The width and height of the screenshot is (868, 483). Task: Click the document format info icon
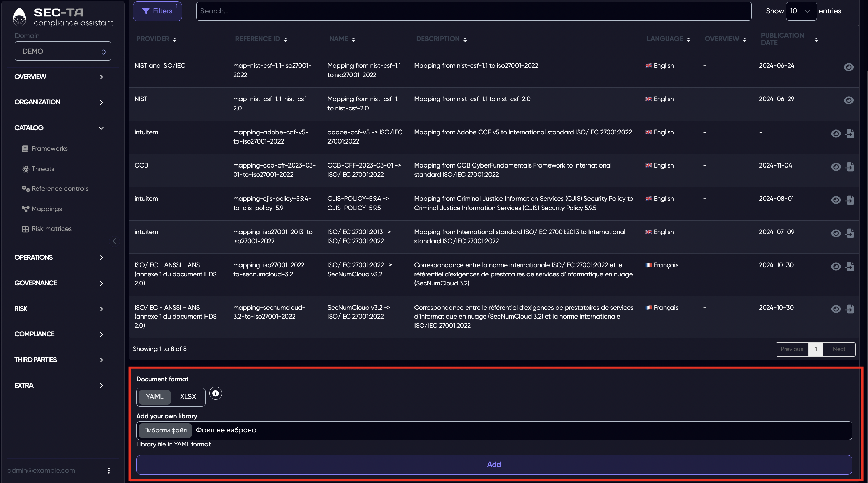click(x=215, y=393)
